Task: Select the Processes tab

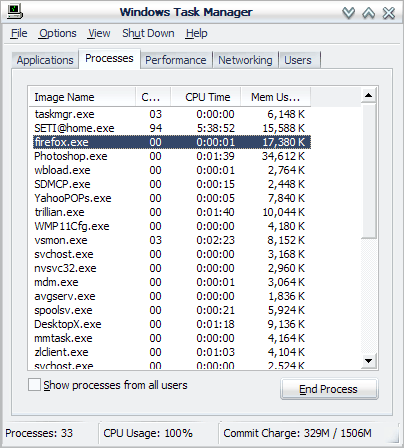Action: click(109, 59)
